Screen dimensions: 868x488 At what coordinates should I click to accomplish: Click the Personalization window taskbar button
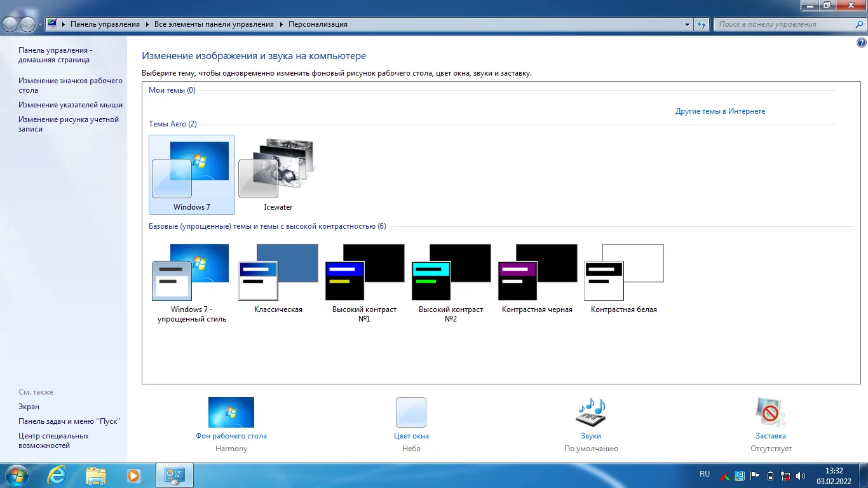(174, 475)
